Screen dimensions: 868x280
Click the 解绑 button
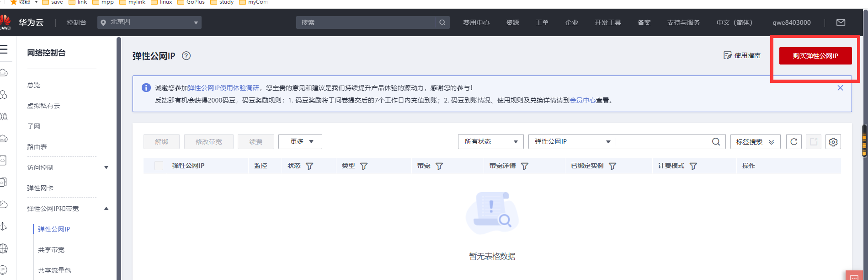point(161,142)
